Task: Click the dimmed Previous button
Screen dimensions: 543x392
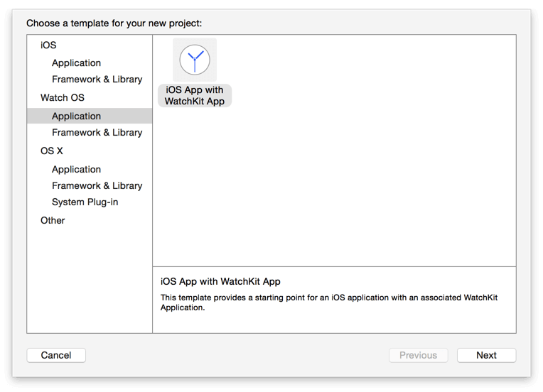Action: [x=418, y=355]
